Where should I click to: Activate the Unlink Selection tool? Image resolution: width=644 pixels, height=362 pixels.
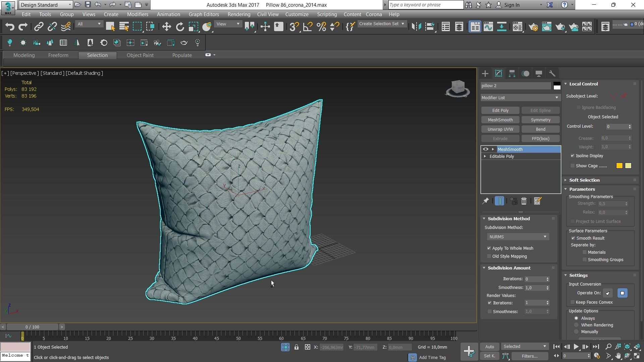tap(52, 27)
